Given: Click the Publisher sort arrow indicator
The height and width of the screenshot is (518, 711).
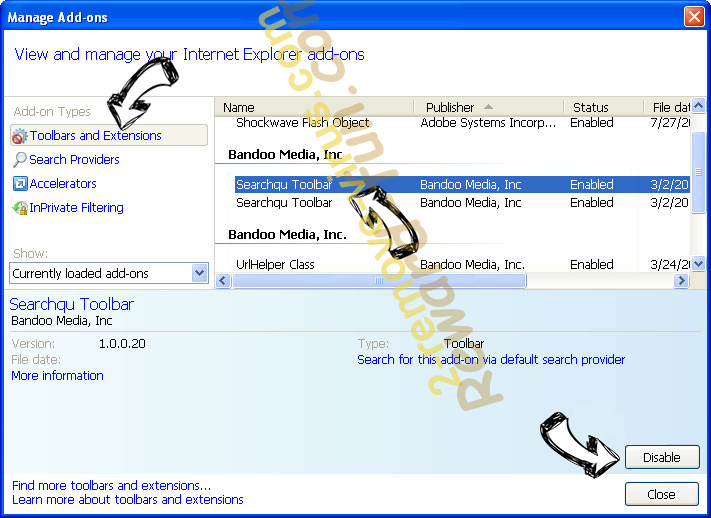Looking at the screenshot, I should click(x=488, y=107).
